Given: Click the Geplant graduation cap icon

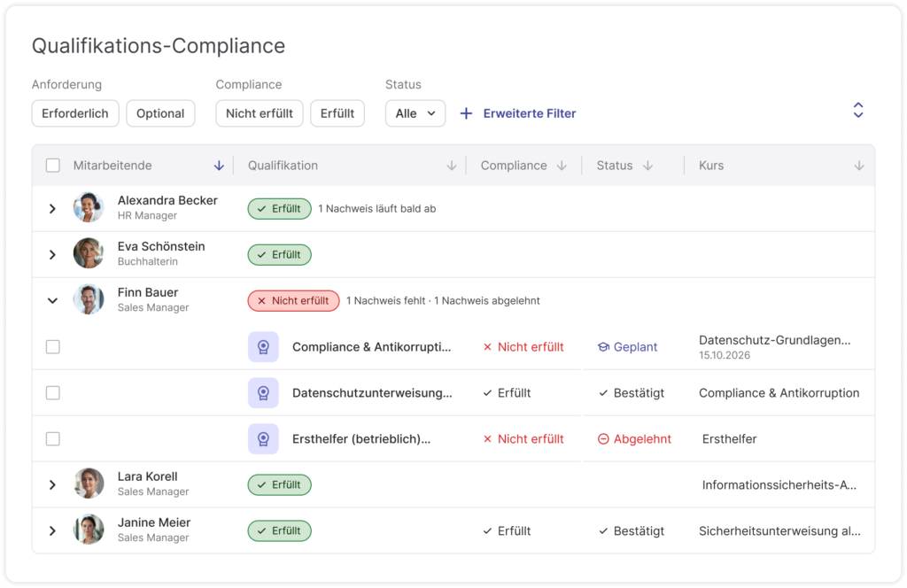Looking at the screenshot, I should click(603, 347).
